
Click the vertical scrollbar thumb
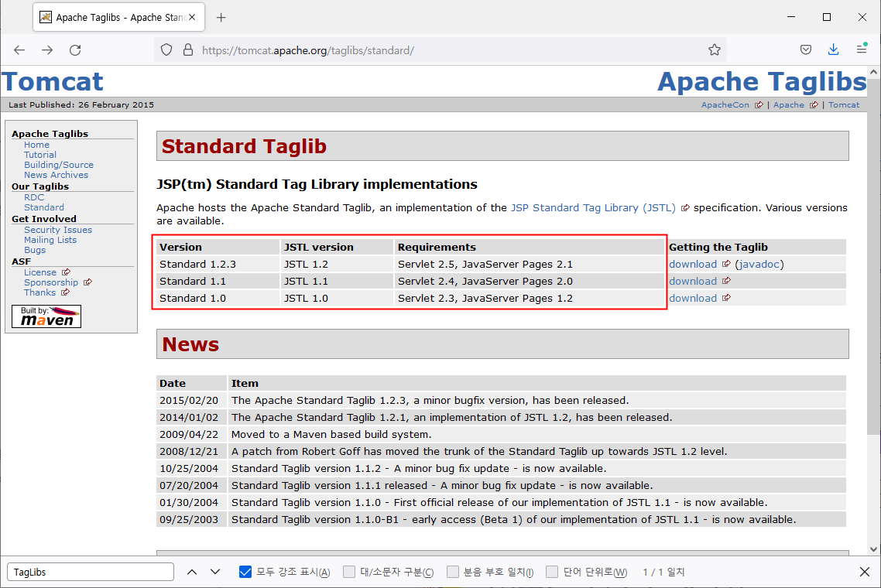click(873, 257)
